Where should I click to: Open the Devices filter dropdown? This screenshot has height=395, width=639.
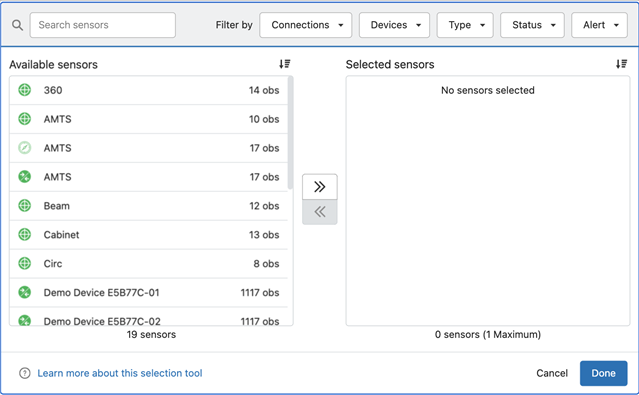[394, 25]
